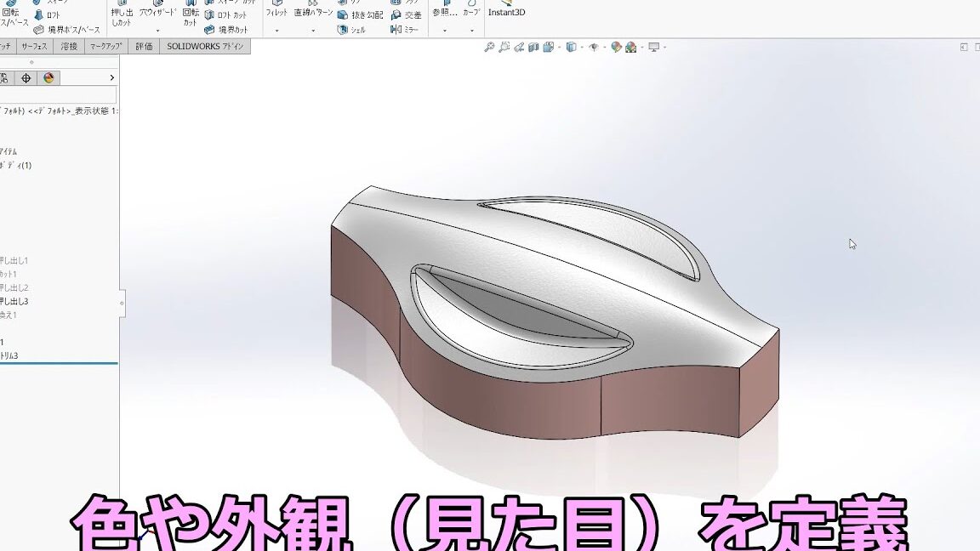Click the シェル shell tool
Screen dimensions: 980x551
pyautogui.click(x=351, y=30)
